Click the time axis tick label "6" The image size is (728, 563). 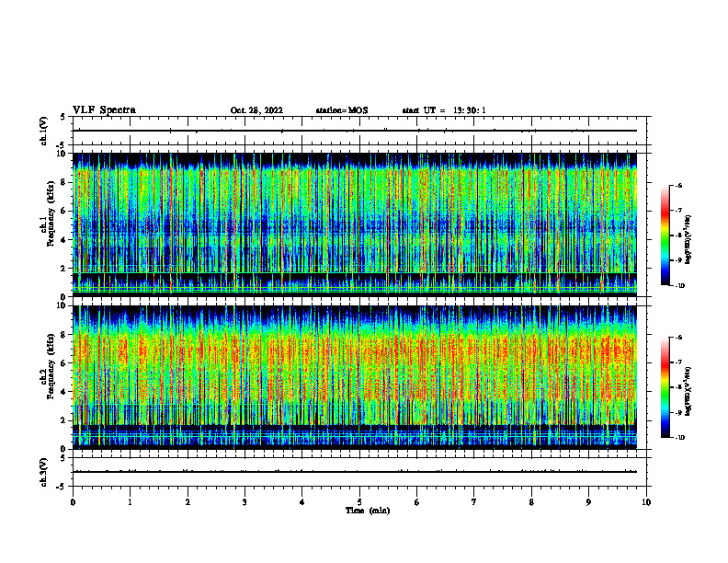click(417, 502)
